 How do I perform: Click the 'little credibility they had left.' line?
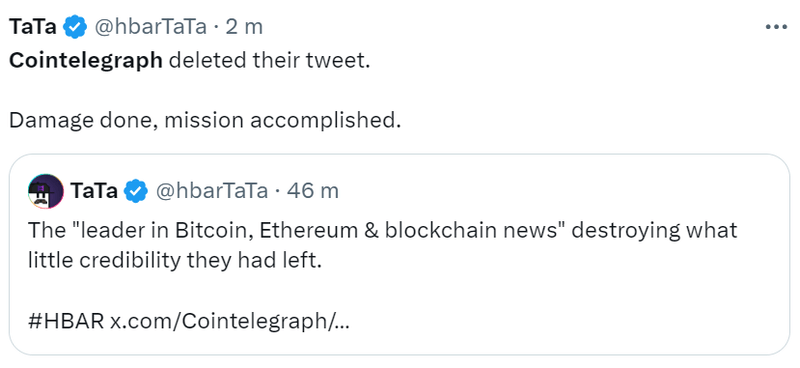pos(175,261)
